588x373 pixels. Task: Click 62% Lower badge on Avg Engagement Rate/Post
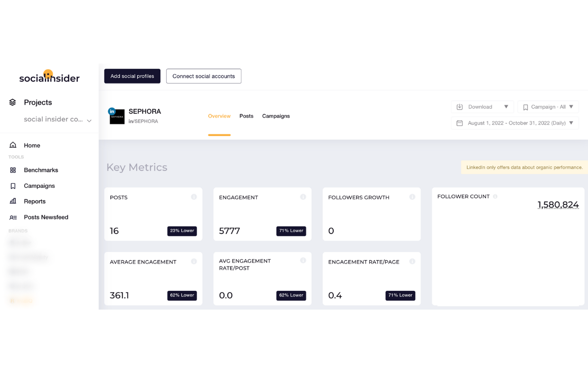(x=291, y=295)
